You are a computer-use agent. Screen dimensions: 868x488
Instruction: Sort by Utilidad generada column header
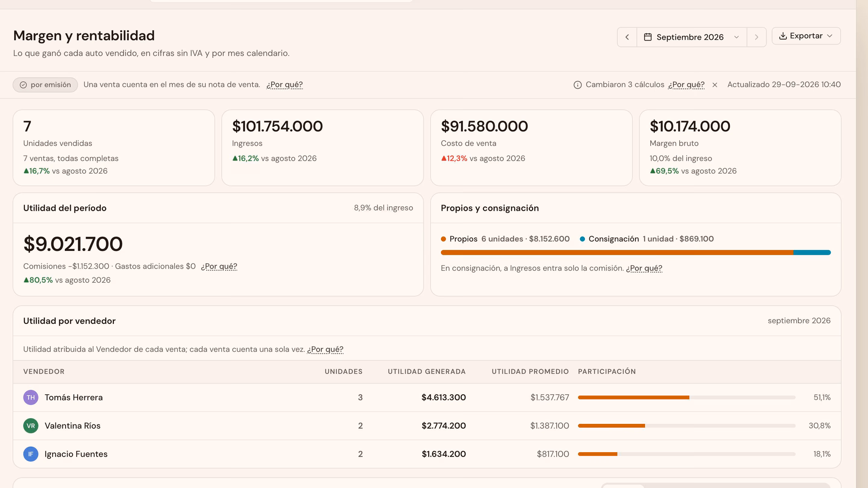click(426, 371)
